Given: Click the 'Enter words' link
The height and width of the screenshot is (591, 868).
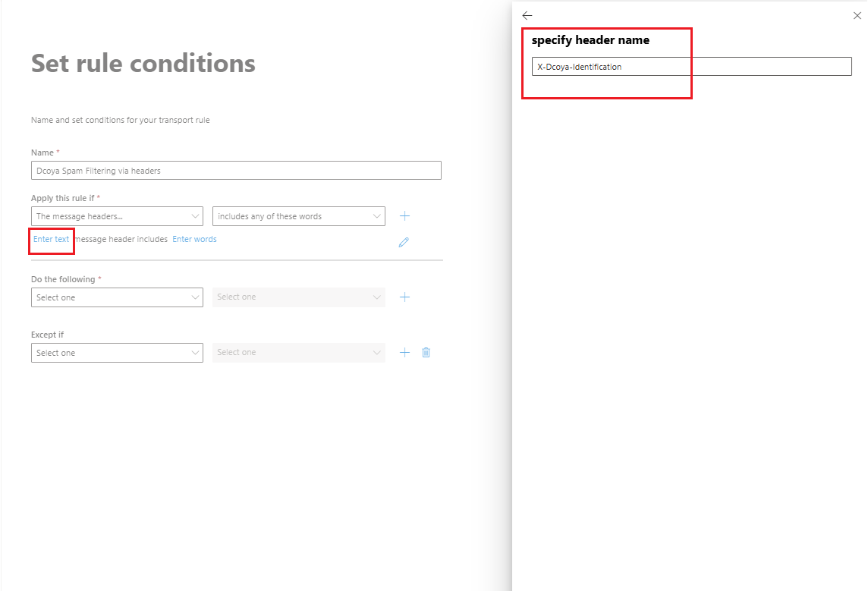Looking at the screenshot, I should pyautogui.click(x=194, y=239).
